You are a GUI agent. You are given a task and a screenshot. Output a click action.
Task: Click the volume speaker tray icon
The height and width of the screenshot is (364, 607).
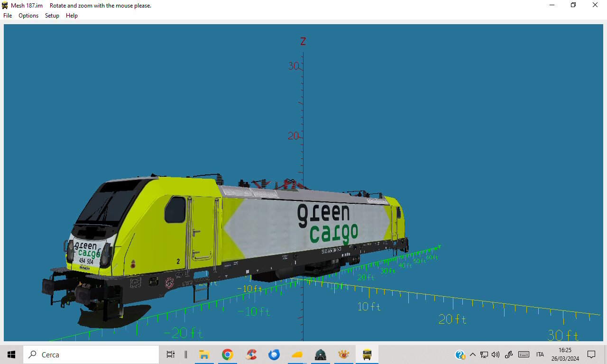pyautogui.click(x=496, y=355)
